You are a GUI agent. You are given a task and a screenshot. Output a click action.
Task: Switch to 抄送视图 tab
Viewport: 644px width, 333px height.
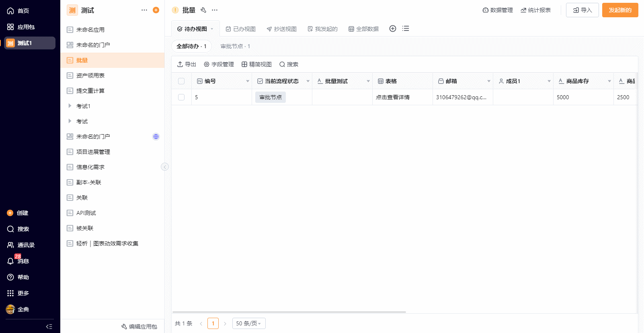coord(281,29)
